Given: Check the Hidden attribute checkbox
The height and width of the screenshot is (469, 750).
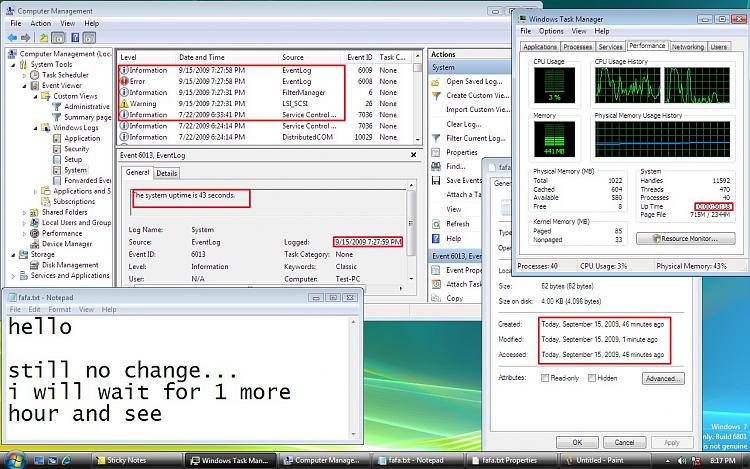Looking at the screenshot, I should 592,378.
